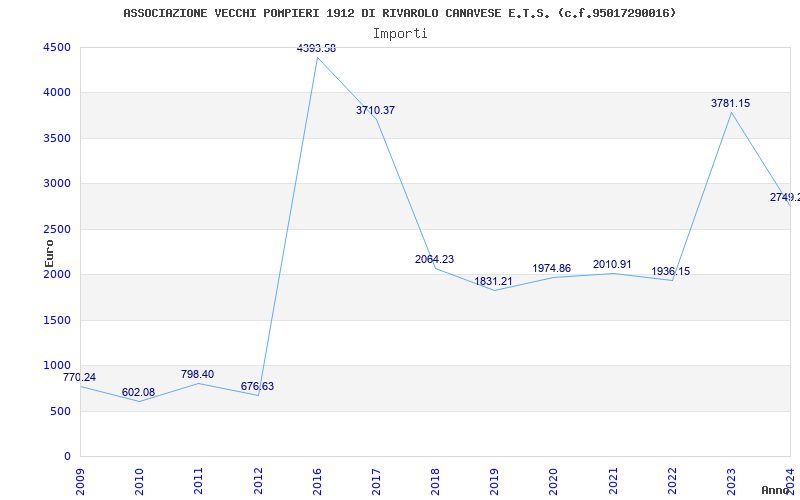Click the 2500 y-axis value
The width and height of the screenshot is (800, 500).
pos(57,229)
